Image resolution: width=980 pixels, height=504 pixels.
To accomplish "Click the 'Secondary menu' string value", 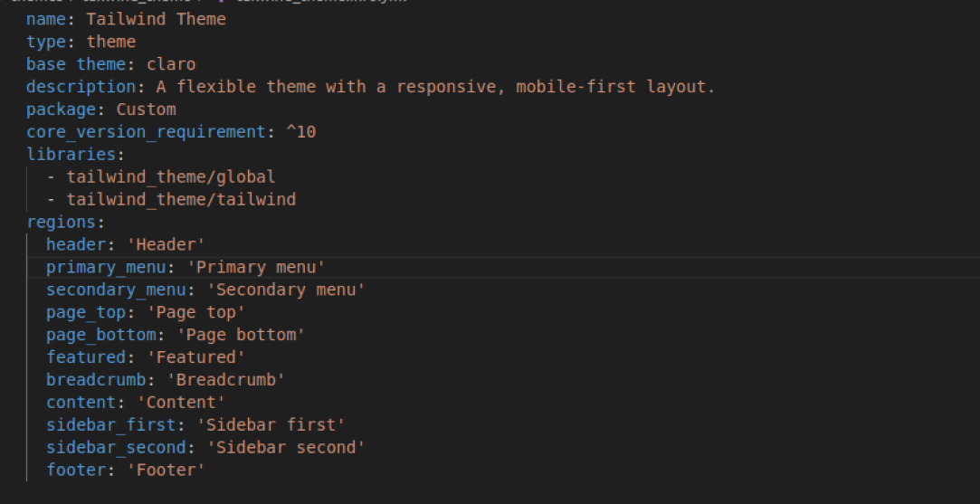I will pyautogui.click(x=286, y=290).
